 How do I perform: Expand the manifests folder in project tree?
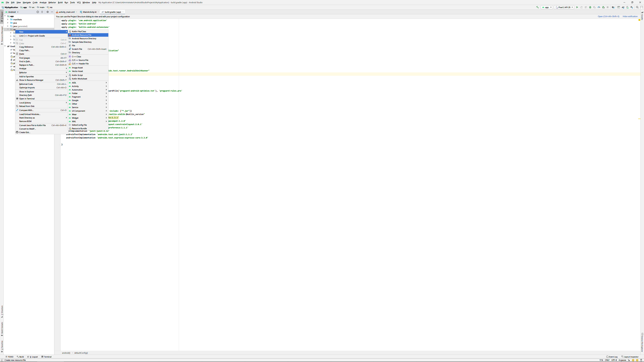[x=8, y=19]
